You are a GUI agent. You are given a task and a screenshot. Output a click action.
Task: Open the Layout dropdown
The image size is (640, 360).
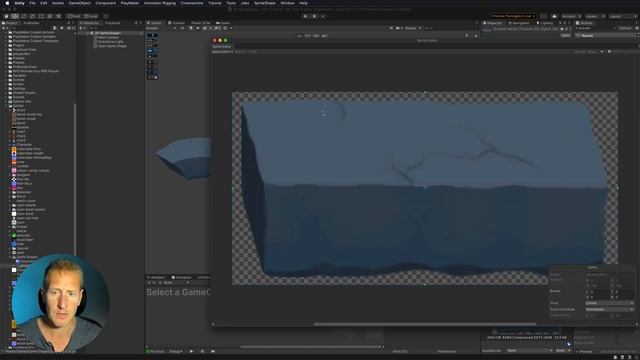[622, 16]
